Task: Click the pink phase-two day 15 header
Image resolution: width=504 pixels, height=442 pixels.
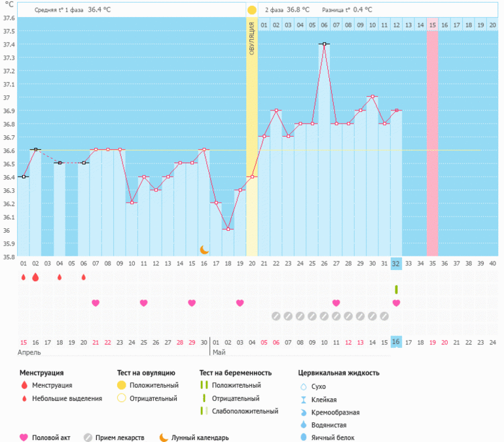Action: pos(432,25)
